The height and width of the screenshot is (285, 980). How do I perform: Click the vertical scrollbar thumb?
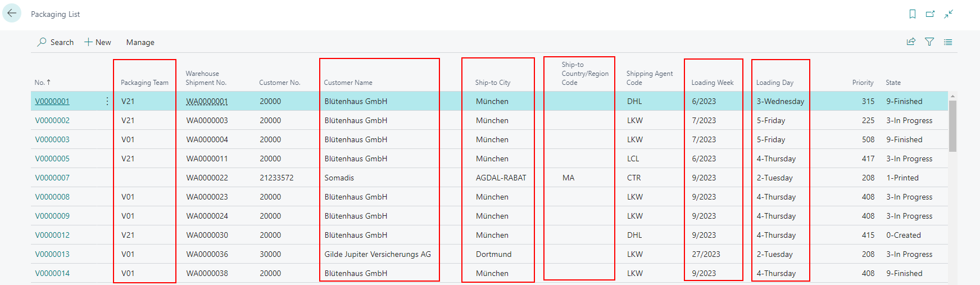(952, 126)
